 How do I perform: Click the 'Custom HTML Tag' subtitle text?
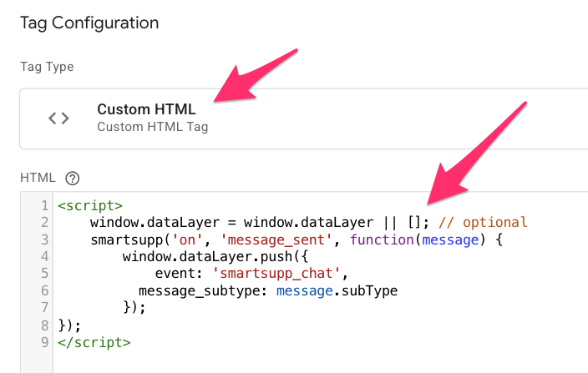pyautogui.click(x=152, y=127)
